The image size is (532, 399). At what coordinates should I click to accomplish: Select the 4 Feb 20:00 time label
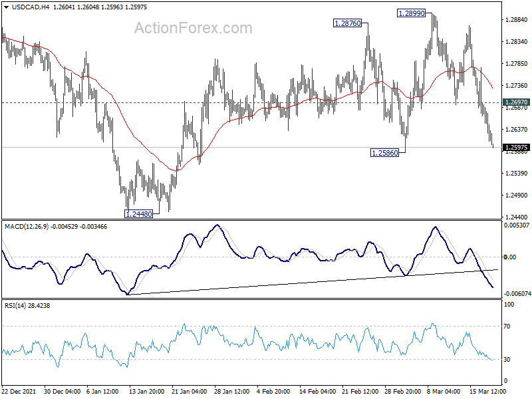point(273,392)
